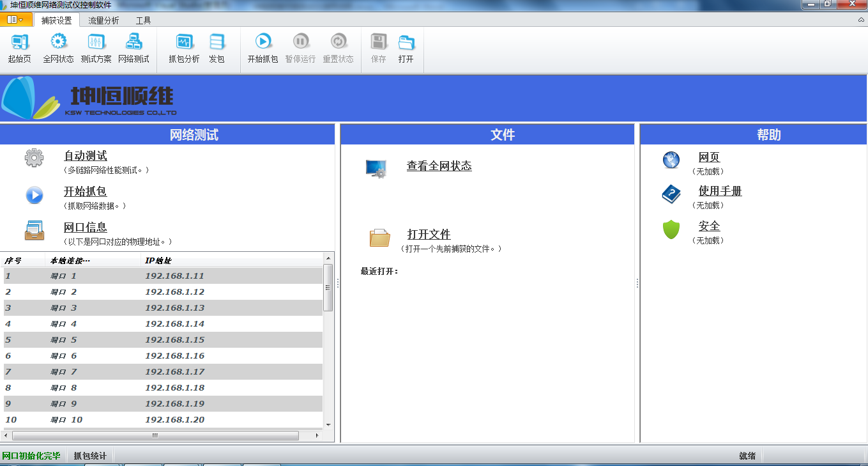868x466 pixels.
Task: Select the 网络测试 toolbar icon
Action: pos(133,49)
